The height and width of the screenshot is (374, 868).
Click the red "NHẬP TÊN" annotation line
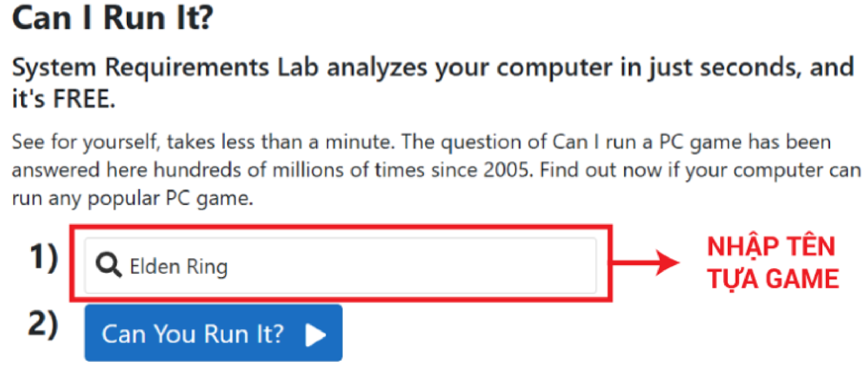click(x=771, y=247)
